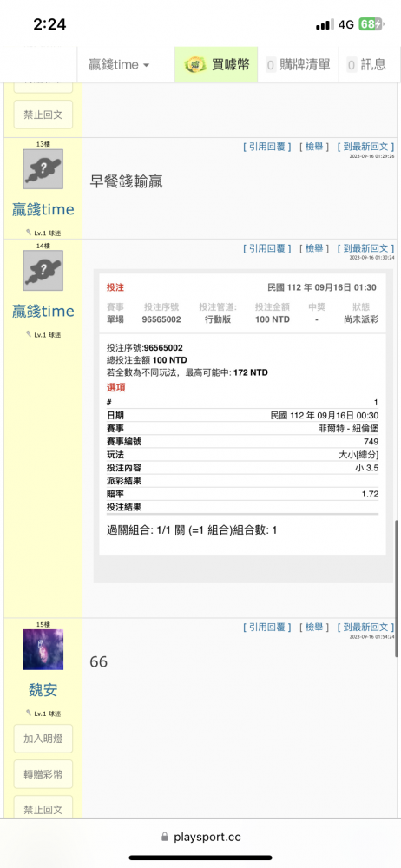Screen dimensions: 401x868
Task: Open 魏安's profile avatar picture
Action: (43, 649)
